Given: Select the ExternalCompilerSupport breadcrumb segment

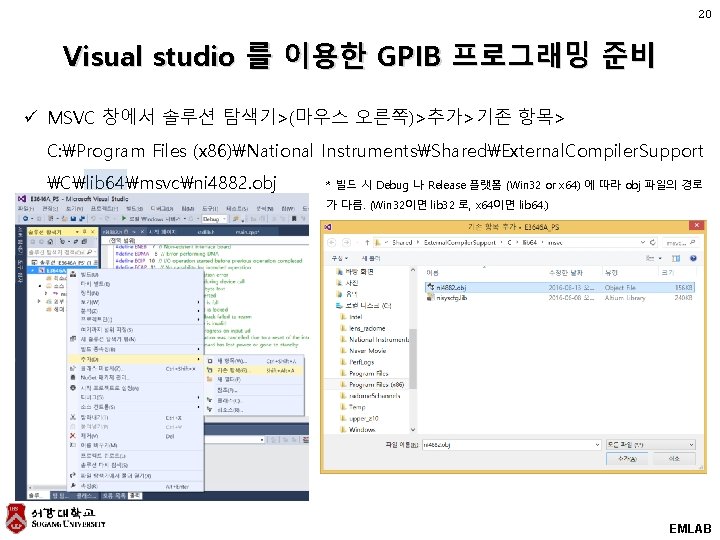Looking at the screenshot, I should point(459,242).
